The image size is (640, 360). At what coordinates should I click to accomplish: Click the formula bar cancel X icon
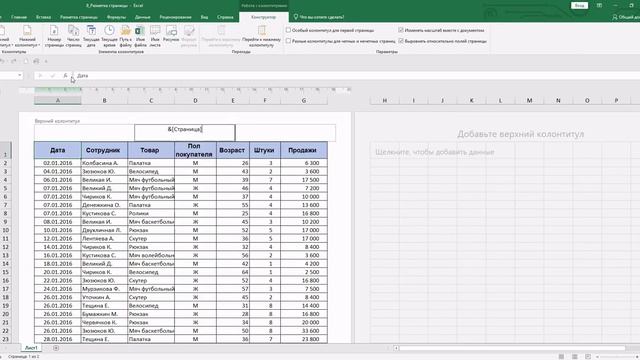(40, 76)
